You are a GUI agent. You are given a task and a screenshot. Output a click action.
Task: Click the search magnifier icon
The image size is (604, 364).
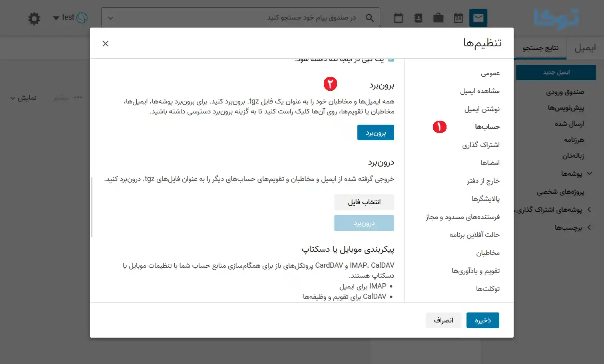[370, 18]
